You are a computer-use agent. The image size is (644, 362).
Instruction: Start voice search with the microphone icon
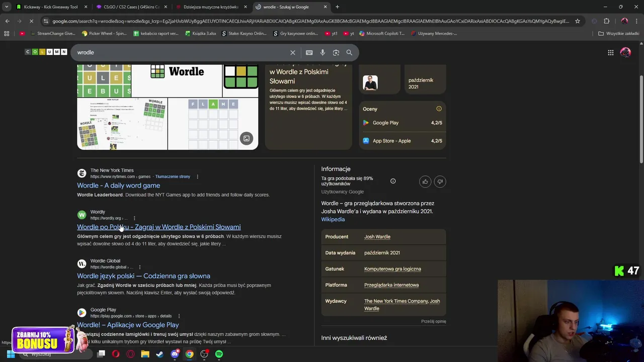(x=323, y=52)
